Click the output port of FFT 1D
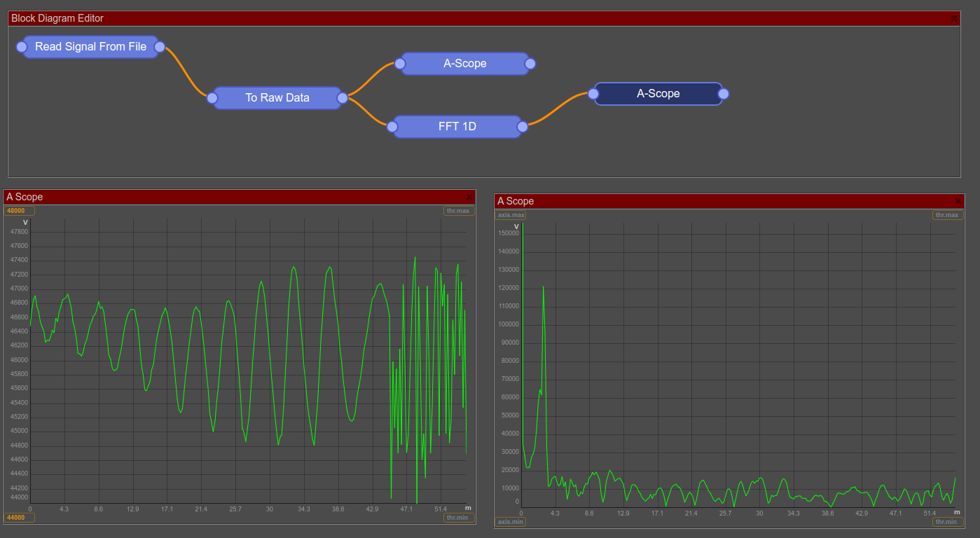Viewport: 980px width, 538px height. pos(523,127)
